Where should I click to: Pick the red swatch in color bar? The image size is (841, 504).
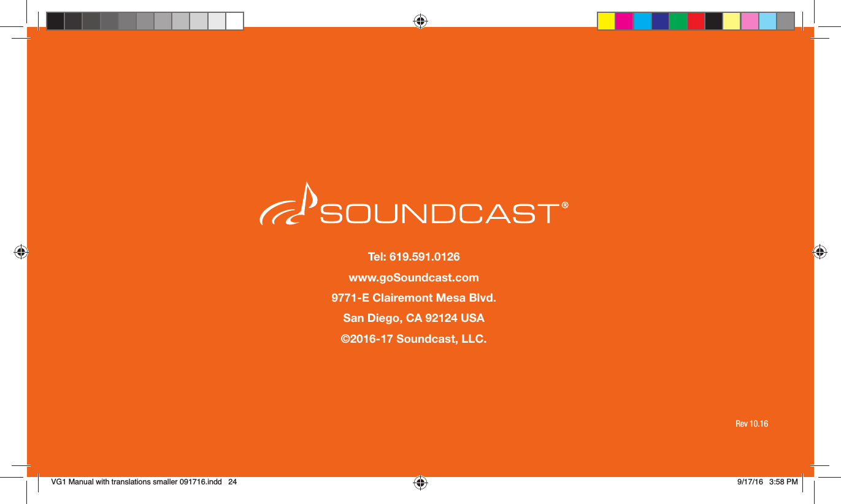click(x=696, y=21)
